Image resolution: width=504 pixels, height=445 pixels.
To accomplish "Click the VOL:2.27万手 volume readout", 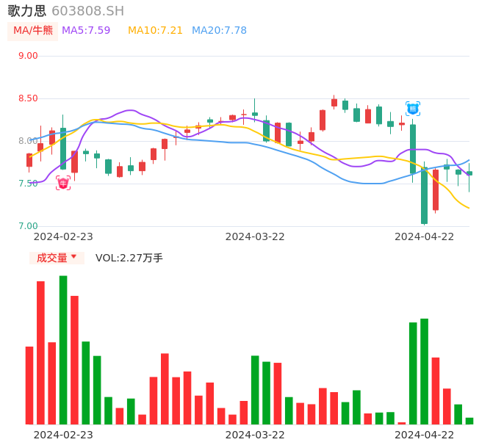I will [129, 258].
